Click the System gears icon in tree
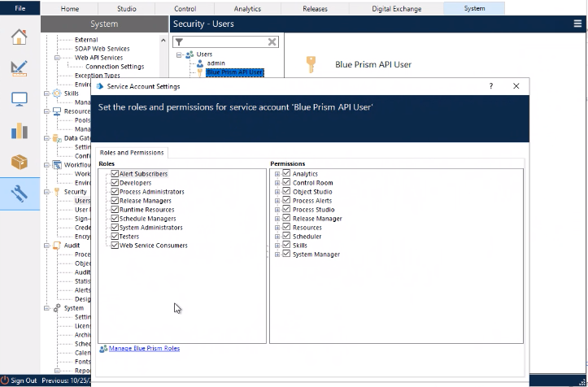The height and width of the screenshot is (387, 588). click(57, 308)
